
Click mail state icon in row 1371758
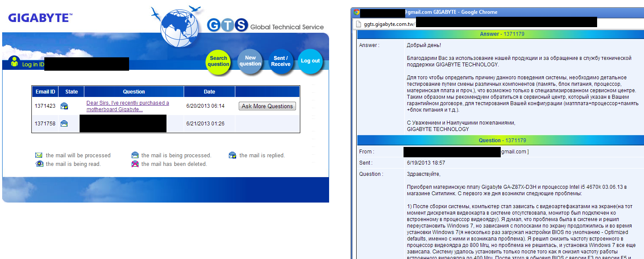pos(64,124)
